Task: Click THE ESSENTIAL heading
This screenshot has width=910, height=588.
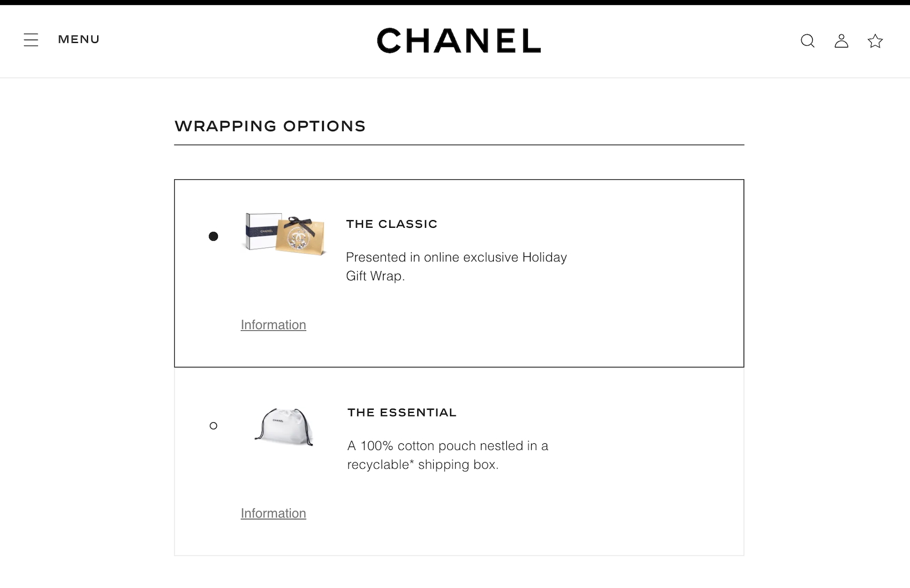Action: tap(402, 412)
